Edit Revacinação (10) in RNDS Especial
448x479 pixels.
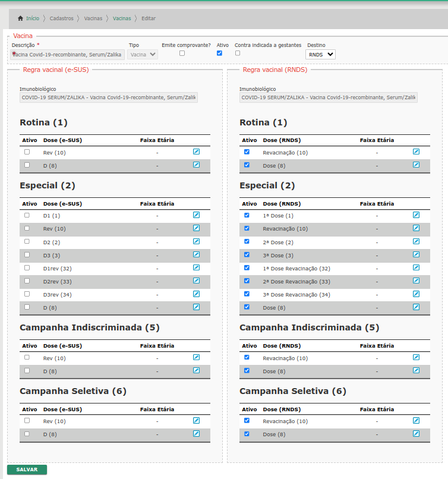click(x=417, y=228)
